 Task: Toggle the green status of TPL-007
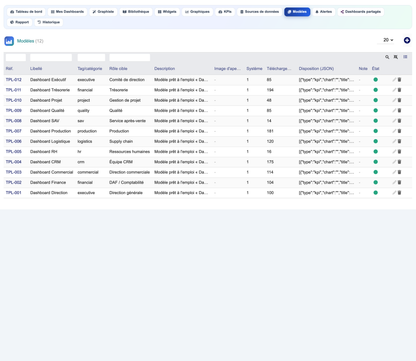coord(376,131)
